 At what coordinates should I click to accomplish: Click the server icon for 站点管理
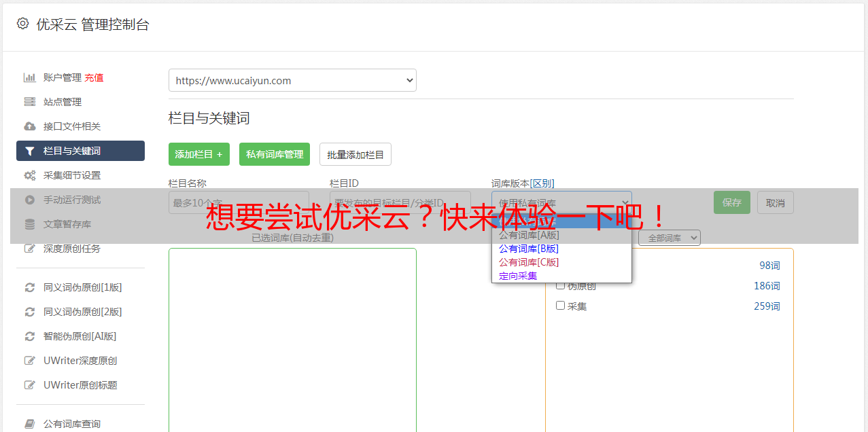(x=30, y=102)
